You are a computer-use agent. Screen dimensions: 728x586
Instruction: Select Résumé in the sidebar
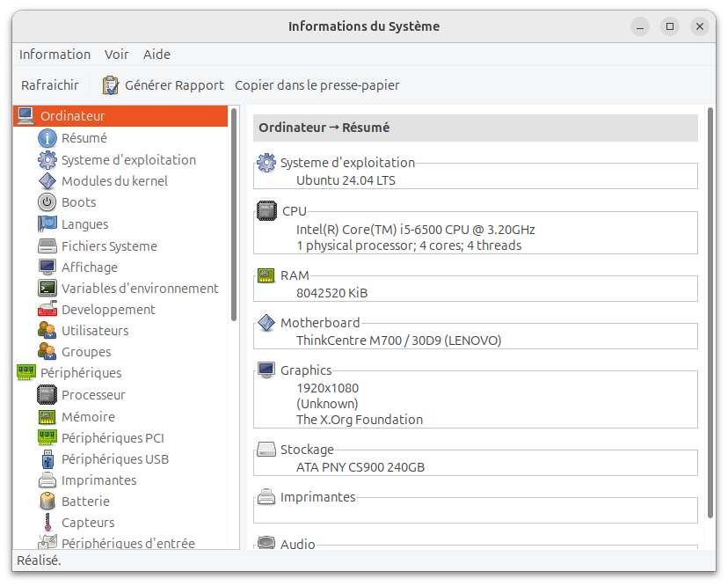point(84,138)
